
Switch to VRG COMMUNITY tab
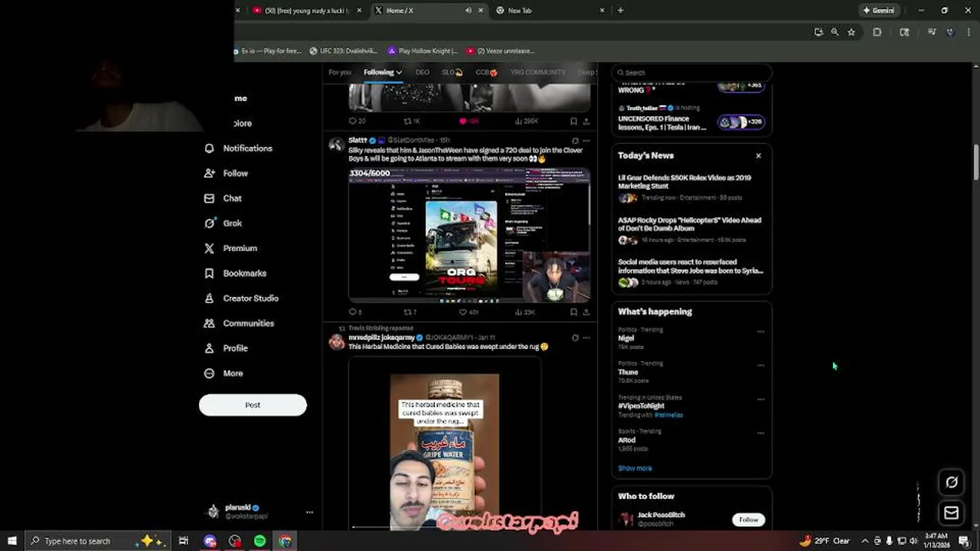click(x=537, y=73)
